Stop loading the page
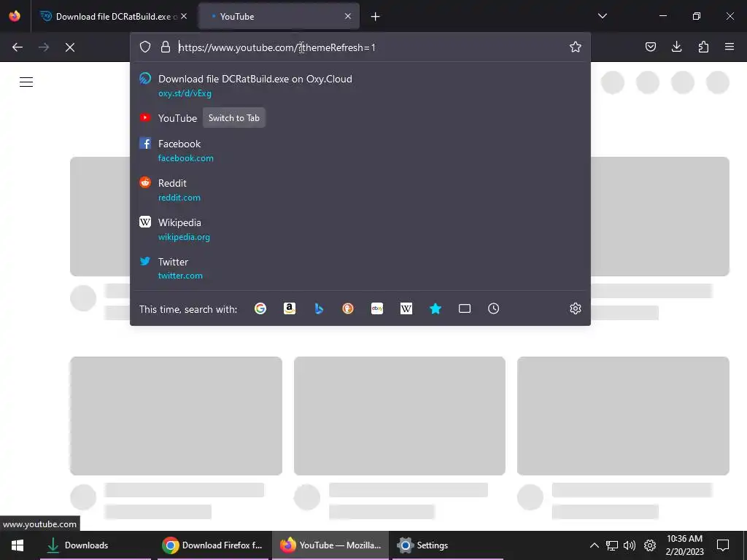The image size is (747, 560). (x=70, y=47)
